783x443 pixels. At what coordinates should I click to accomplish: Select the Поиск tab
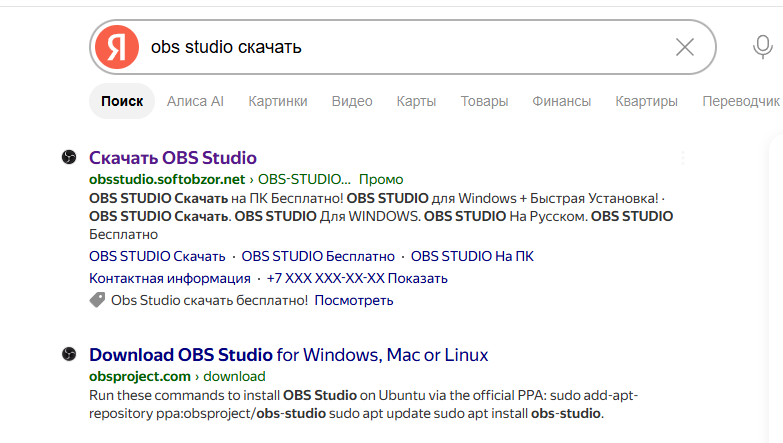pyautogui.click(x=122, y=101)
